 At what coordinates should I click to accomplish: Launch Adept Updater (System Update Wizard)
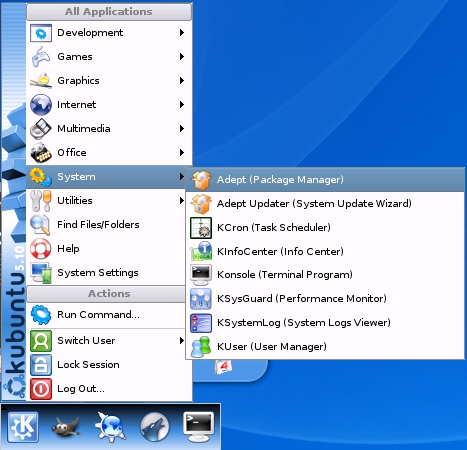tap(325, 204)
